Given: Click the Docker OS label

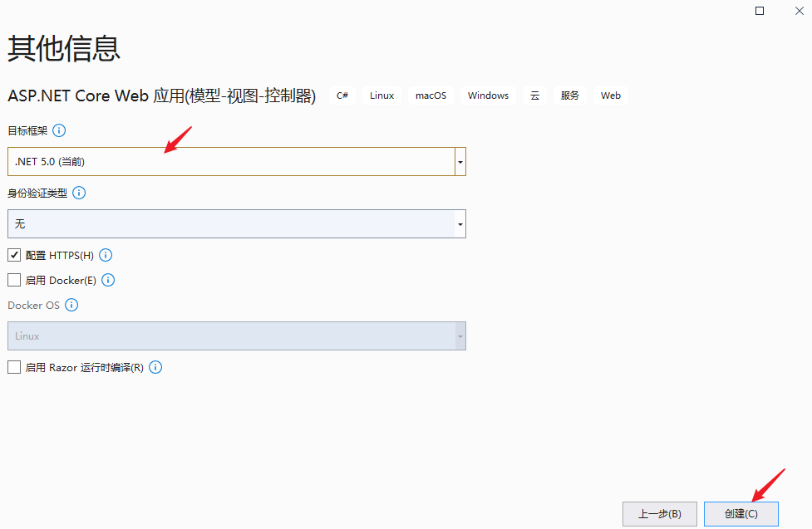Looking at the screenshot, I should (34, 306).
